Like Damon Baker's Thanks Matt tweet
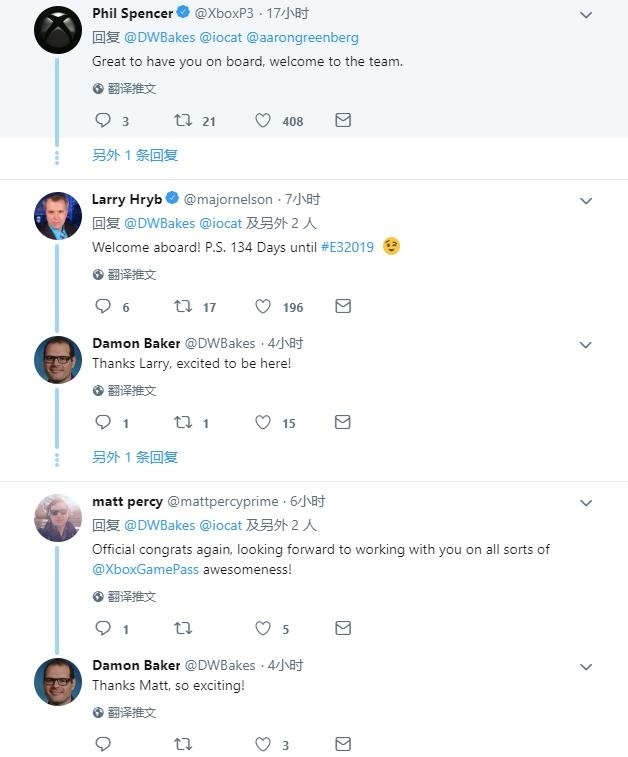628x757 pixels. (263, 744)
